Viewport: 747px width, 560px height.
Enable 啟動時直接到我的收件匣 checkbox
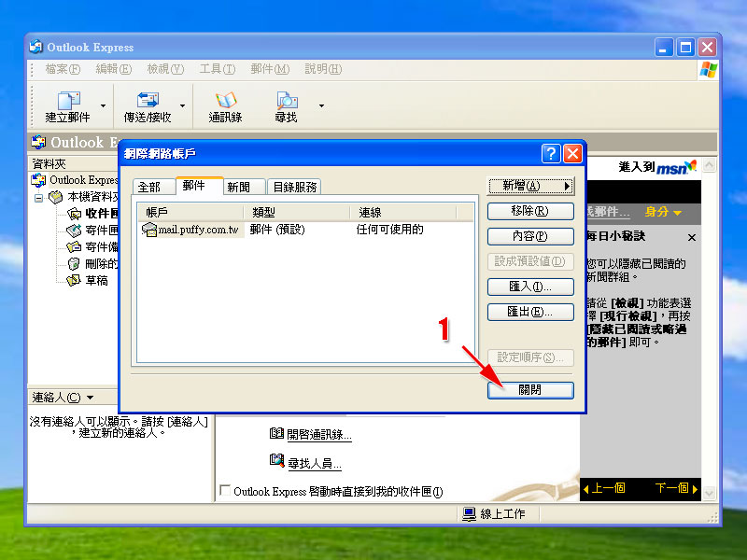pos(224,491)
